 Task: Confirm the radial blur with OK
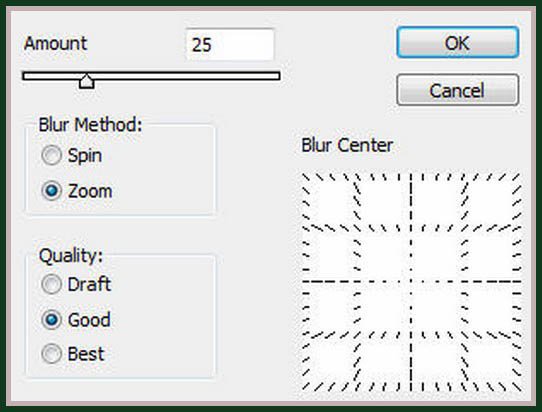pos(458,43)
